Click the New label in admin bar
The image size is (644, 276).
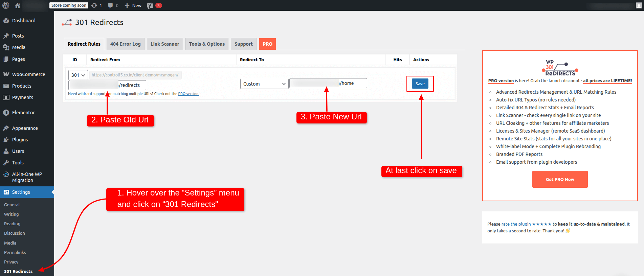tap(137, 5)
